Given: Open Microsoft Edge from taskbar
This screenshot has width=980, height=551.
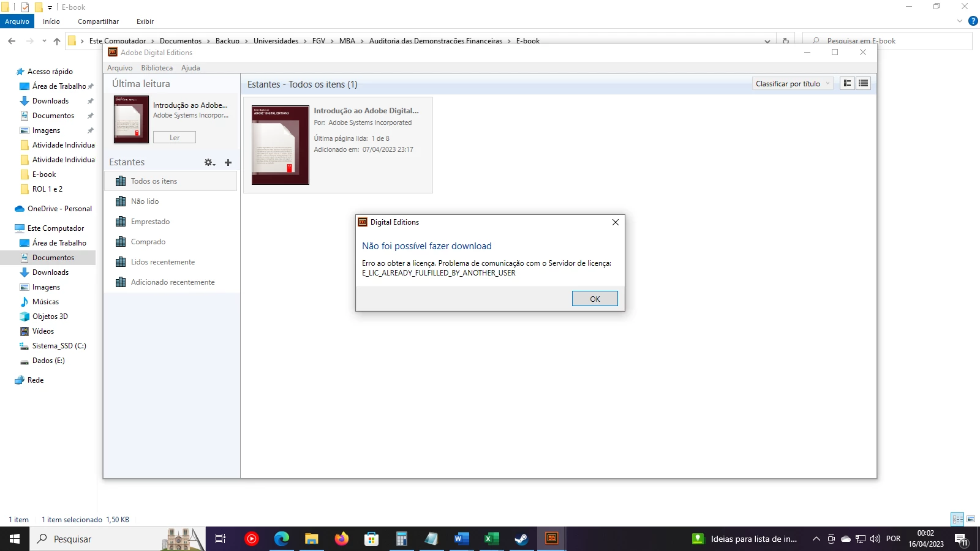Looking at the screenshot, I should tap(281, 539).
